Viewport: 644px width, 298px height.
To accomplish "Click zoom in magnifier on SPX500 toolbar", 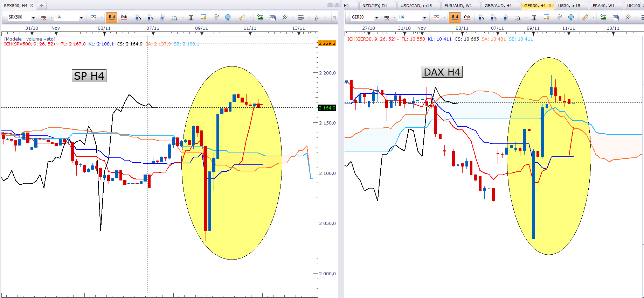I will pos(138,17).
